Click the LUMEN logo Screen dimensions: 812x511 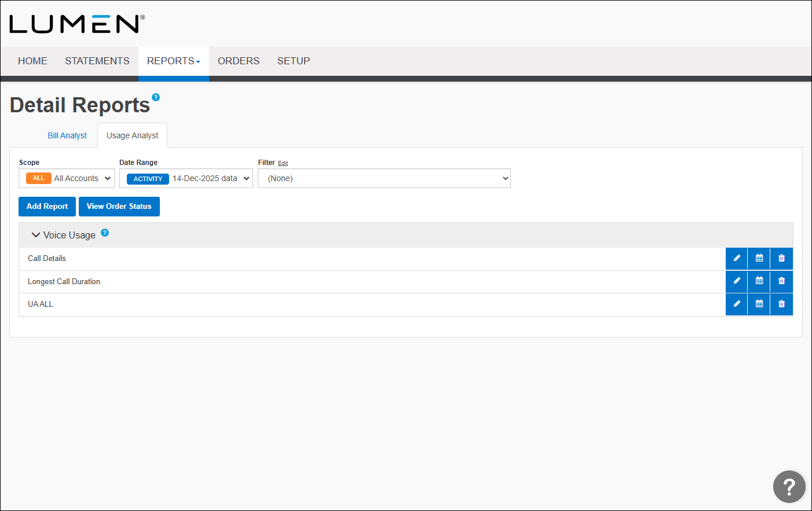[x=76, y=24]
